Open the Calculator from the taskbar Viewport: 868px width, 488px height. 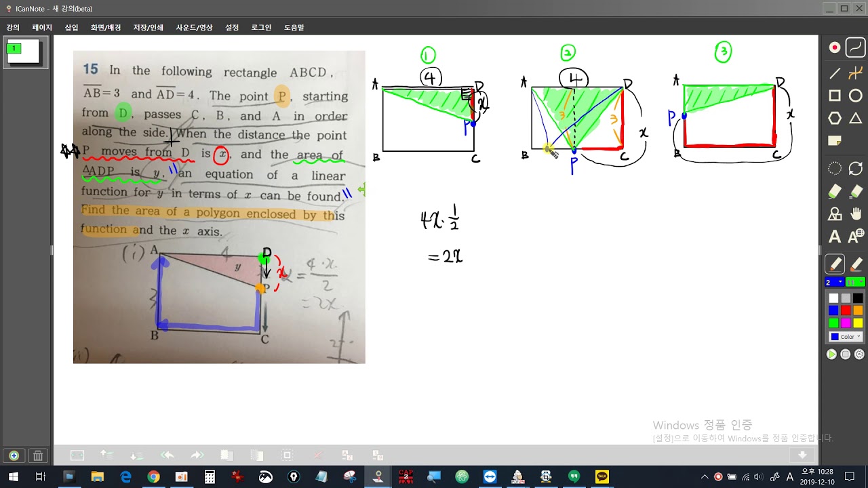[209, 477]
